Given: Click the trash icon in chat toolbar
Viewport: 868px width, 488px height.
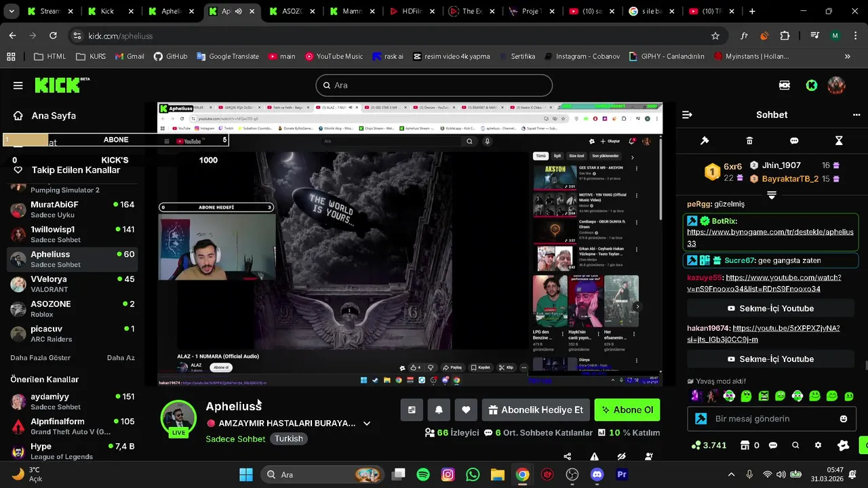Looking at the screenshot, I should pyautogui.click(x=749, y=141).
